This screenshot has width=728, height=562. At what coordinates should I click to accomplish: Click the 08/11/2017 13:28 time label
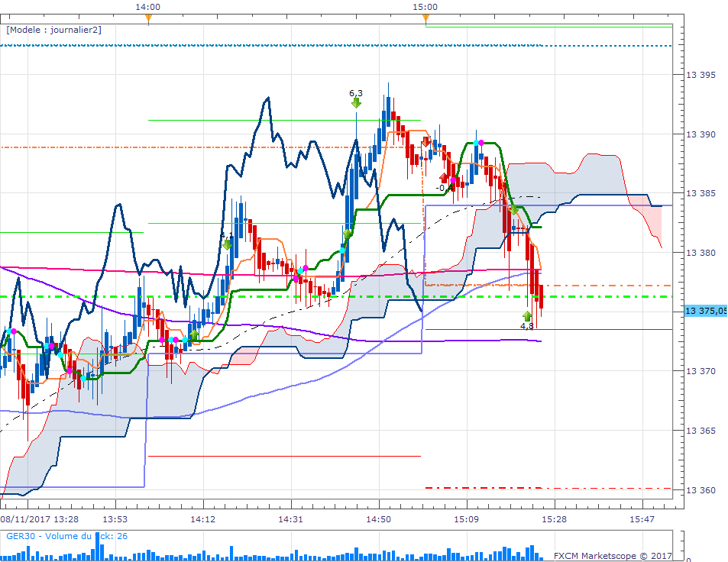click(40, 519)
